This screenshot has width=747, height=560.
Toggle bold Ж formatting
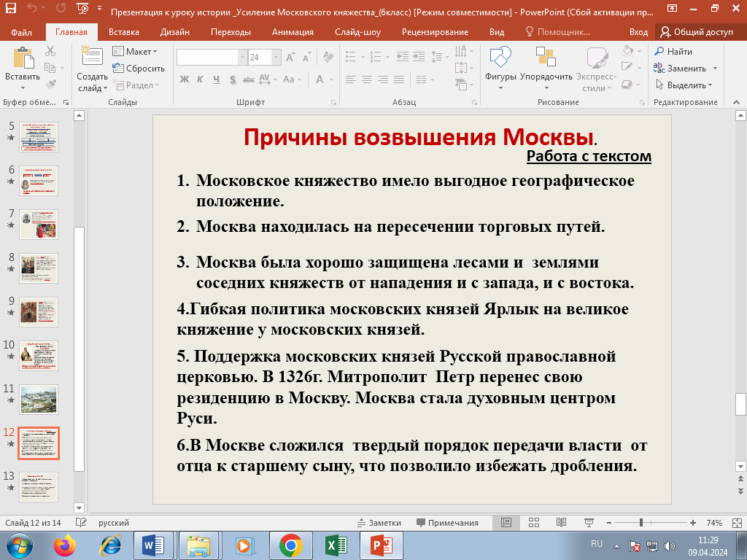pos(184,79)
